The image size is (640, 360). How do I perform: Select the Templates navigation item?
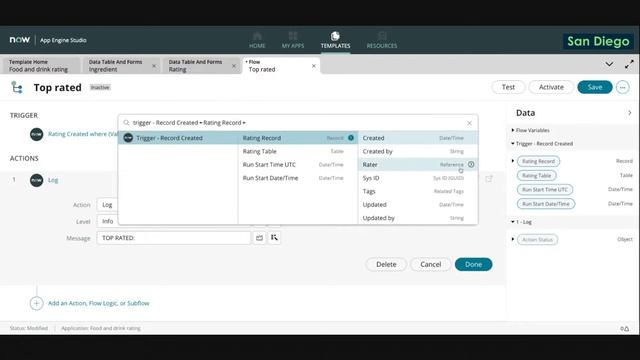click(x=335, y=40)
